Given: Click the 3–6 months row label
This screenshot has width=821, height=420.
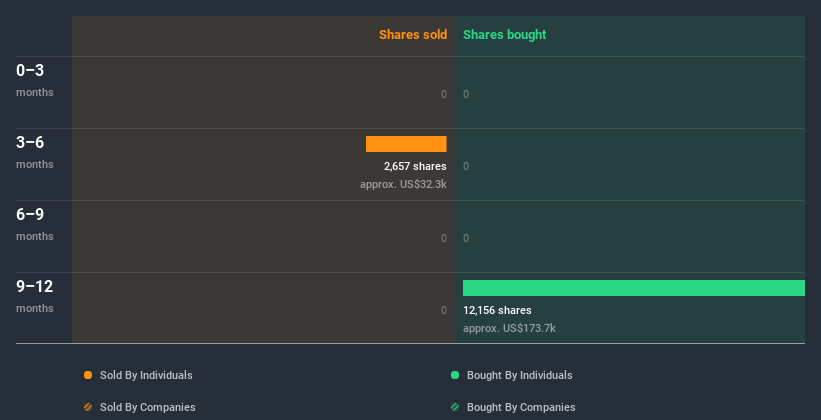Looking at the screenshot, I should pos(35,152).
